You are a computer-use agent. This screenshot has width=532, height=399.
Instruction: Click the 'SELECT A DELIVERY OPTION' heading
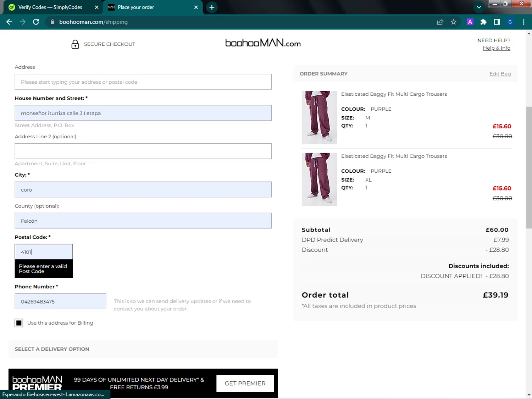[52, 349]
